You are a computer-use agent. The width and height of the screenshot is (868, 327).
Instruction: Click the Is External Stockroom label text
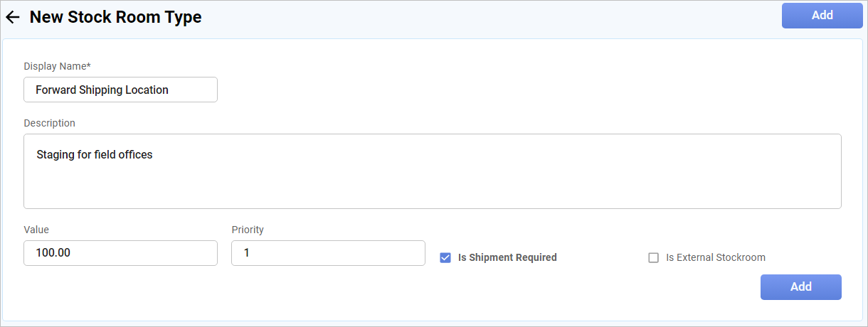point(715,258)
